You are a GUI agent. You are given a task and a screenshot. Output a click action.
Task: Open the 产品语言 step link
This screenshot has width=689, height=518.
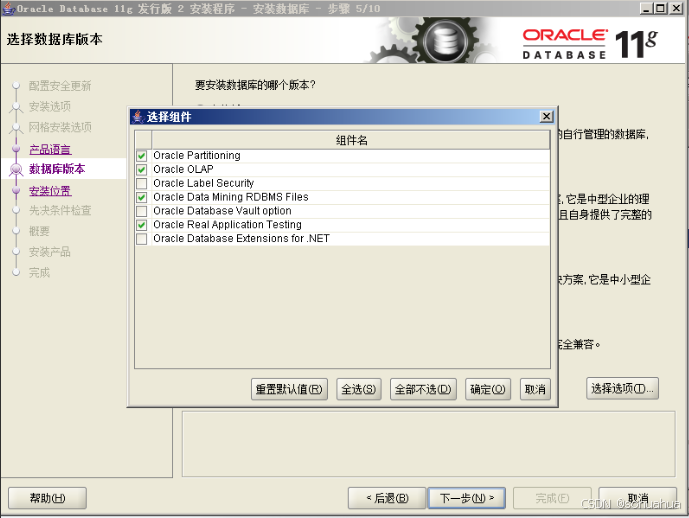(50, 149)
